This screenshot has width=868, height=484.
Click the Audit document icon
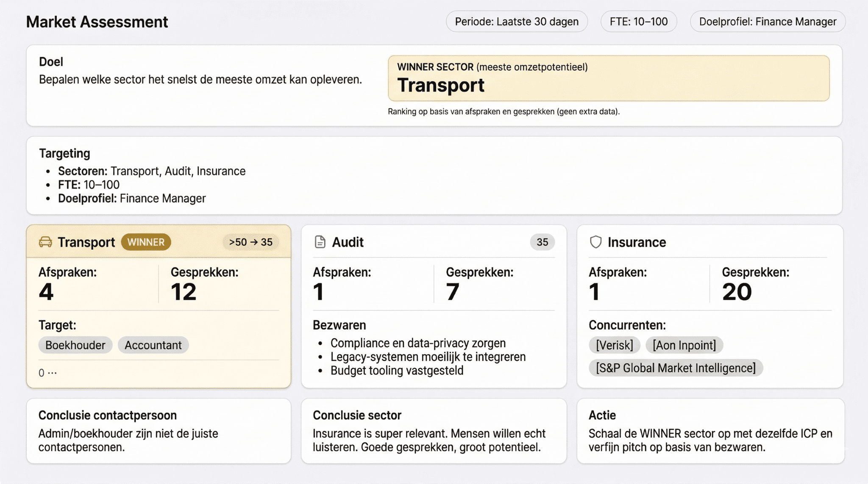click(320, 242)
